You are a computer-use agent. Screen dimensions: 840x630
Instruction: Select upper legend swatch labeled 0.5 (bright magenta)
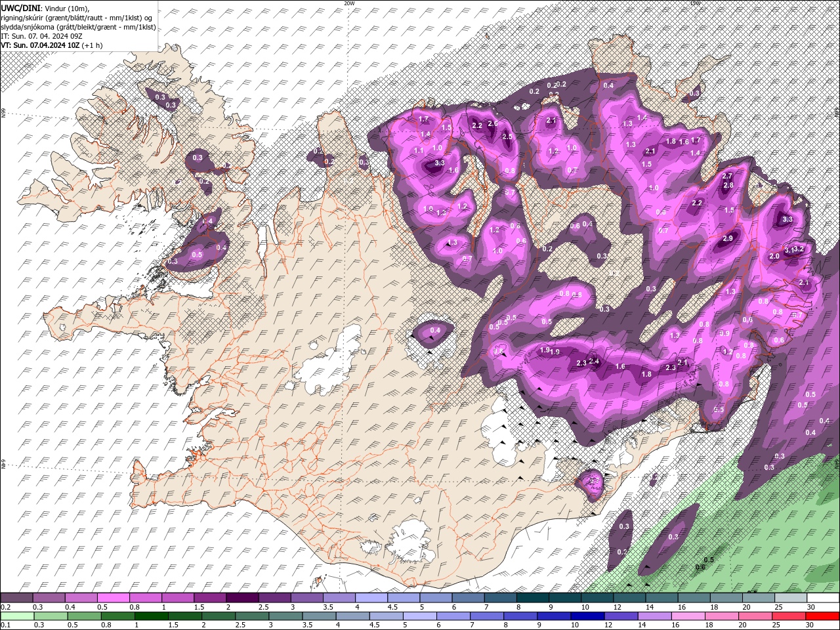pos(113,598)
